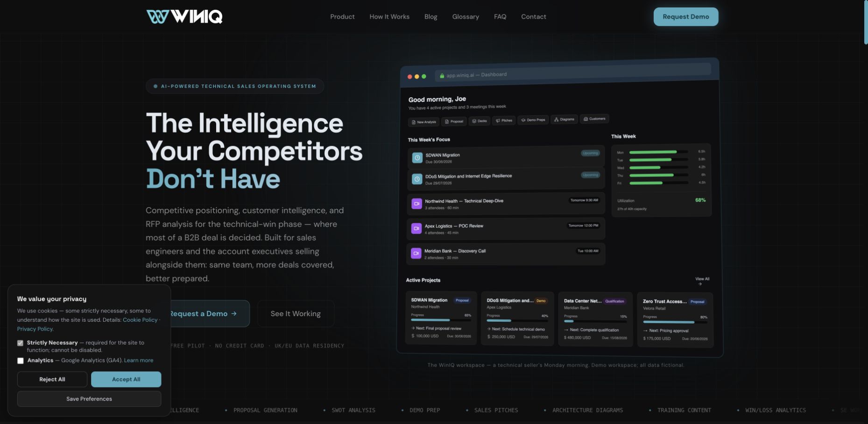Viewport: 868px width, 424px height.
Task: Open the Cookie Policy link
Action: point(140,320)
